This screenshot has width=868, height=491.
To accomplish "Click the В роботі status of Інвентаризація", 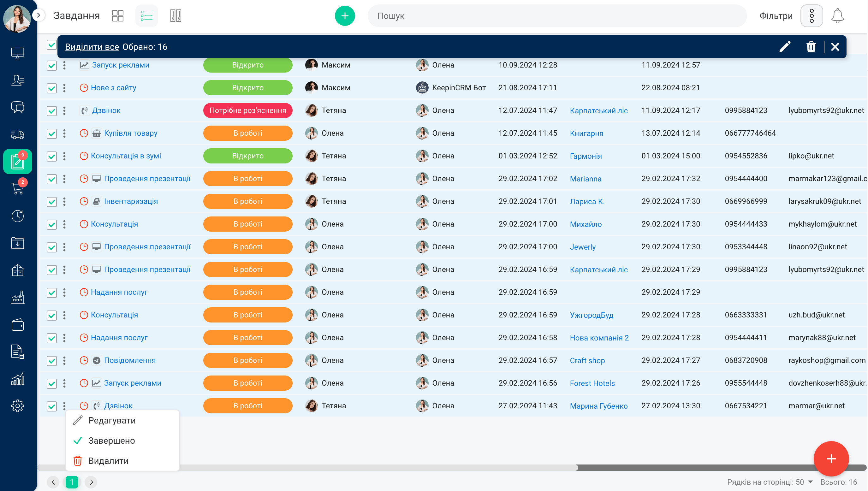I will click(248, 201).
